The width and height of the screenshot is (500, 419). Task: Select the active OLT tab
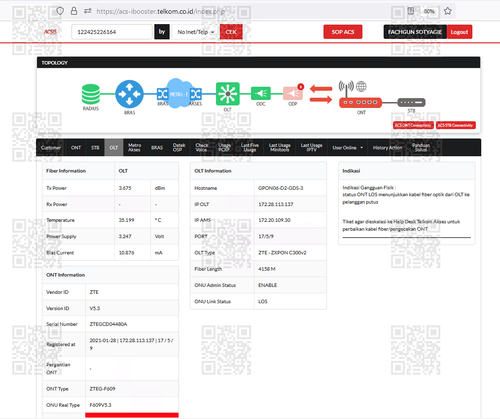coord(114,147)
